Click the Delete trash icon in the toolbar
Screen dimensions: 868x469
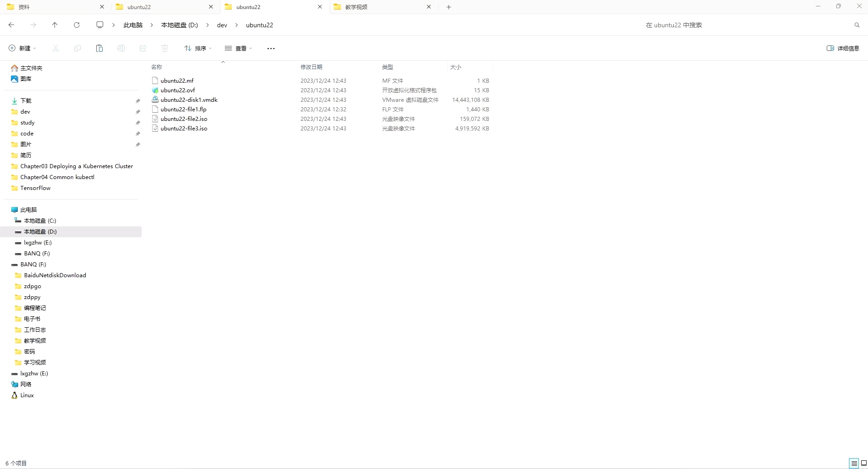[164, 48]
